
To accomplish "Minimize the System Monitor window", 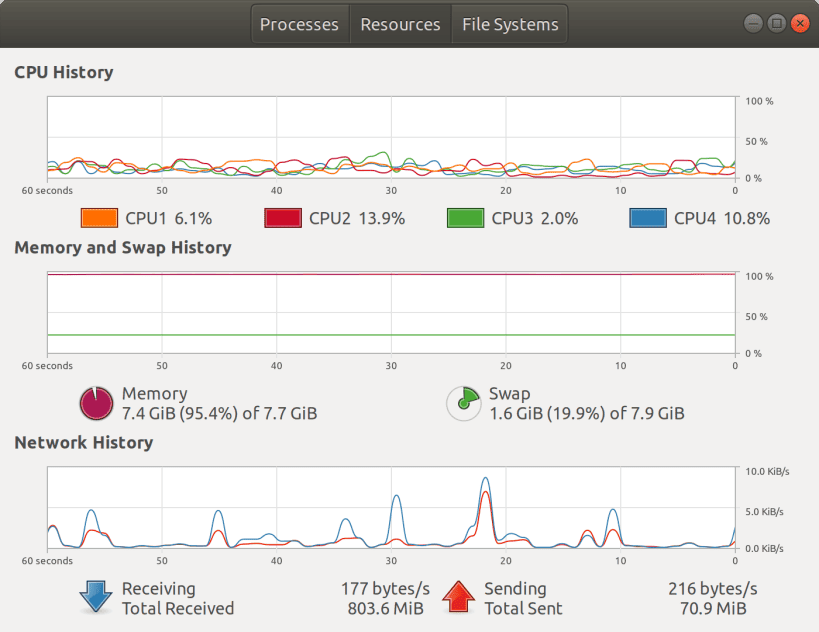I will pyautogui.click(x=753, y=22).
